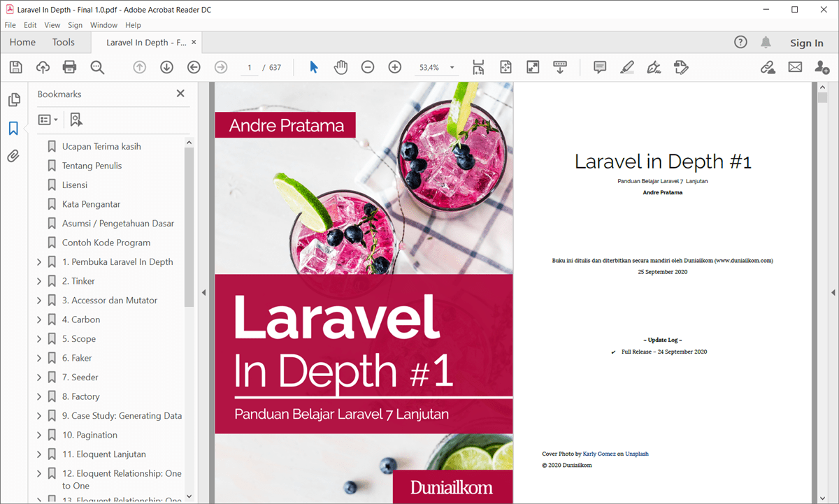The height and width of the screenshot is (504, 839).
Task: Choose the Selection arrow tool
Action: (x=314, y=67)
